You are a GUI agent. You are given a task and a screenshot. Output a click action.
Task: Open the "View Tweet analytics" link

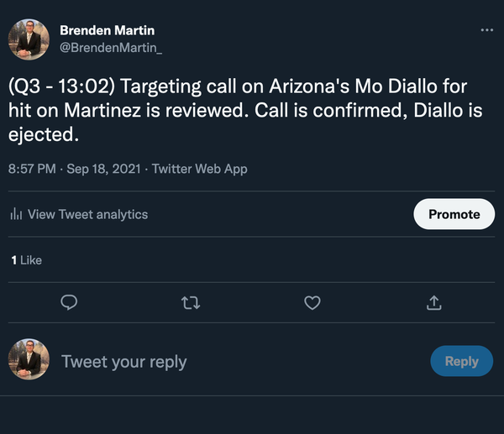coord(87,215)
